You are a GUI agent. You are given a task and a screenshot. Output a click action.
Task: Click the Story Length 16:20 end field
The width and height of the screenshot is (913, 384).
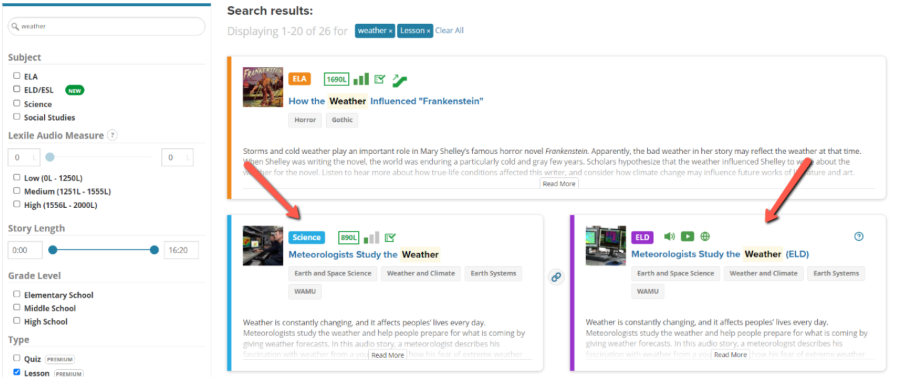click(181, 250)
